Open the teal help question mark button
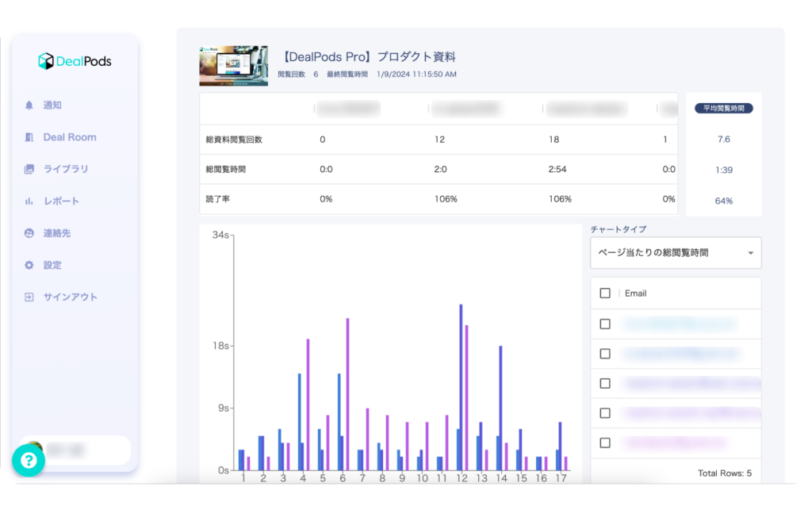This screenshot has height=506, width=812. (x=29, y=461)
